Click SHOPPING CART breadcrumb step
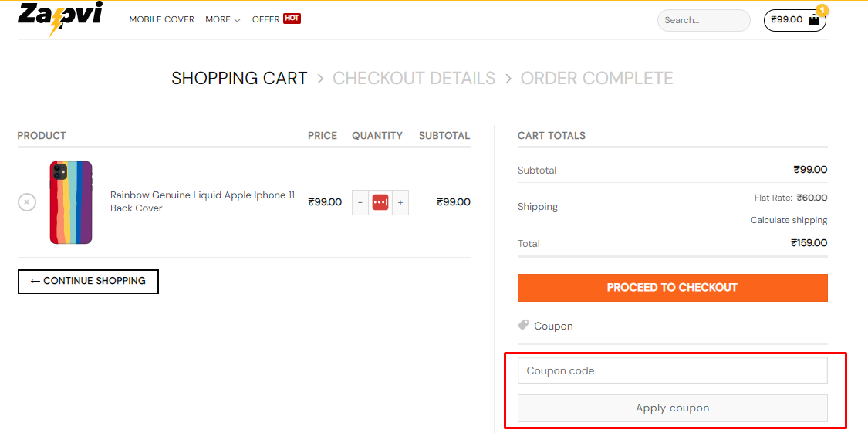 pos(239,78)
